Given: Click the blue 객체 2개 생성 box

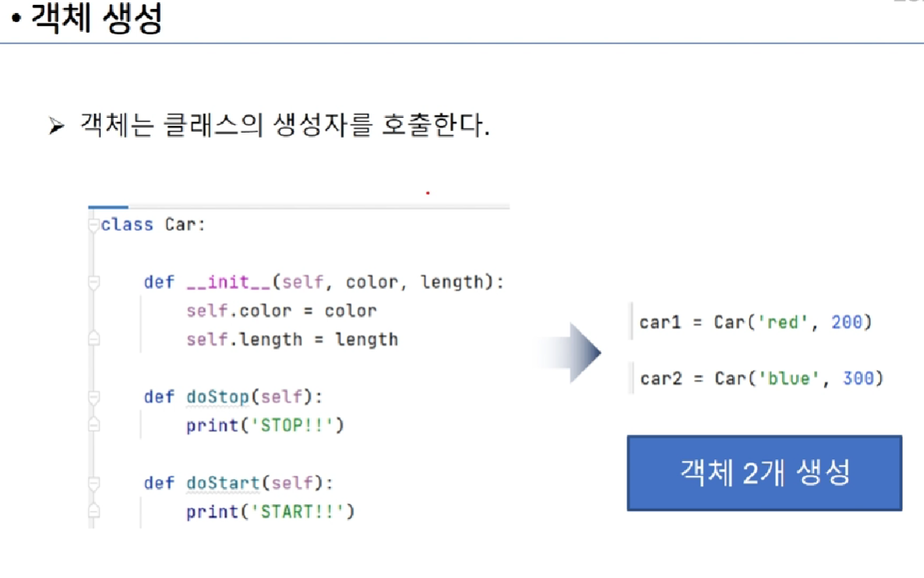Looking at the screenshot, I should tap(764, 472).
